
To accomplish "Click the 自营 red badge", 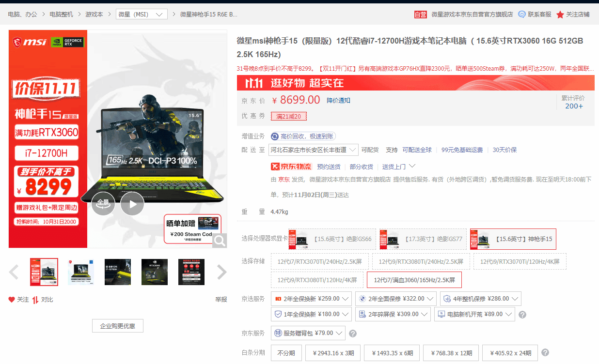I will pyautogui.click(x=421, y=15).
